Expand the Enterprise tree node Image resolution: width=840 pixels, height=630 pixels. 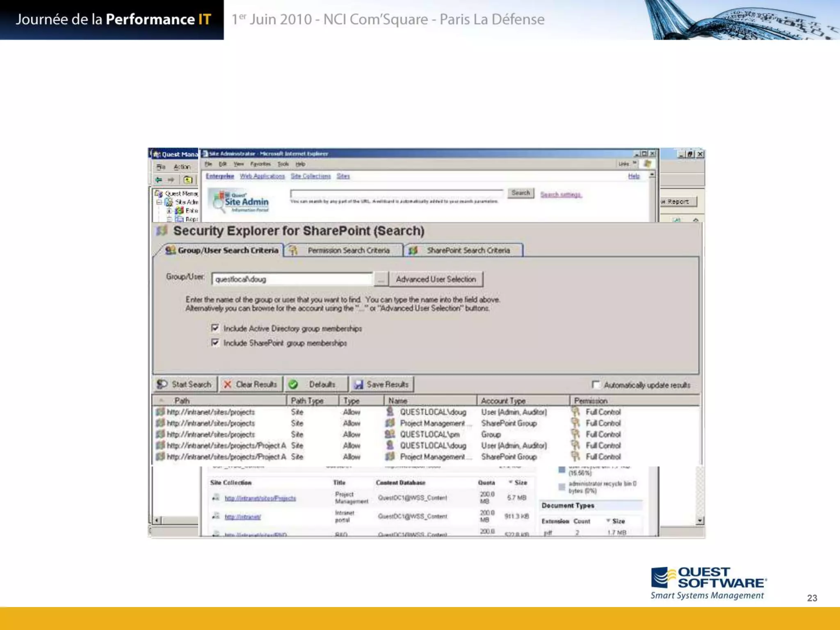169,210
